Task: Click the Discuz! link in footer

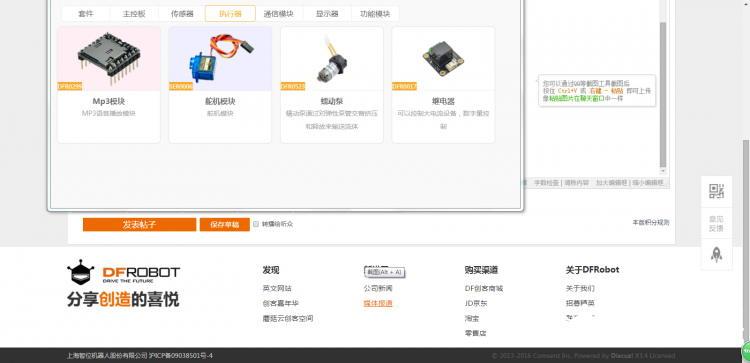Action: click(x=622, y=355)
